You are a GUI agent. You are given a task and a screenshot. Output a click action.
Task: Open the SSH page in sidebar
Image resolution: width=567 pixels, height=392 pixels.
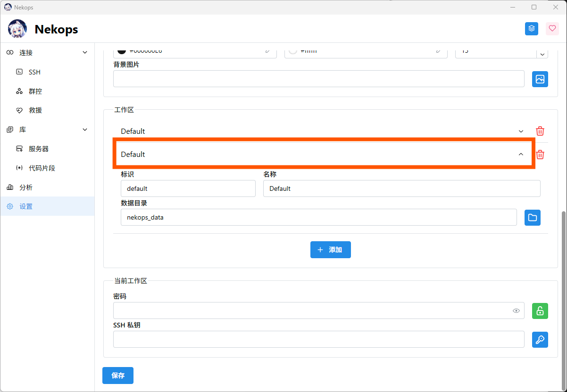(x=34, y=72)
